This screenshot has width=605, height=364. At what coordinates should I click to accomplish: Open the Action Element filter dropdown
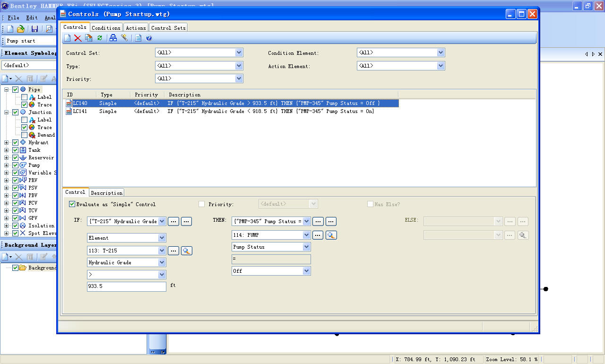tap(441, 66)
